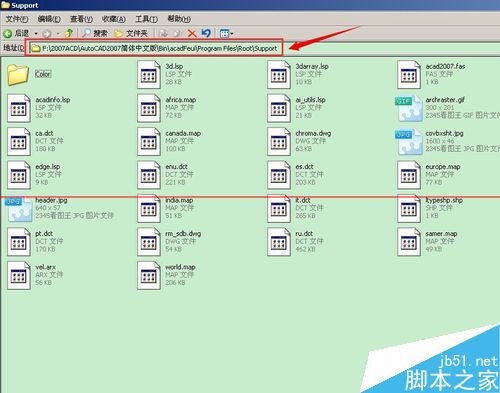Select the acadinfo.lsp file icon

pyautogui.click(x=19, y=108)
